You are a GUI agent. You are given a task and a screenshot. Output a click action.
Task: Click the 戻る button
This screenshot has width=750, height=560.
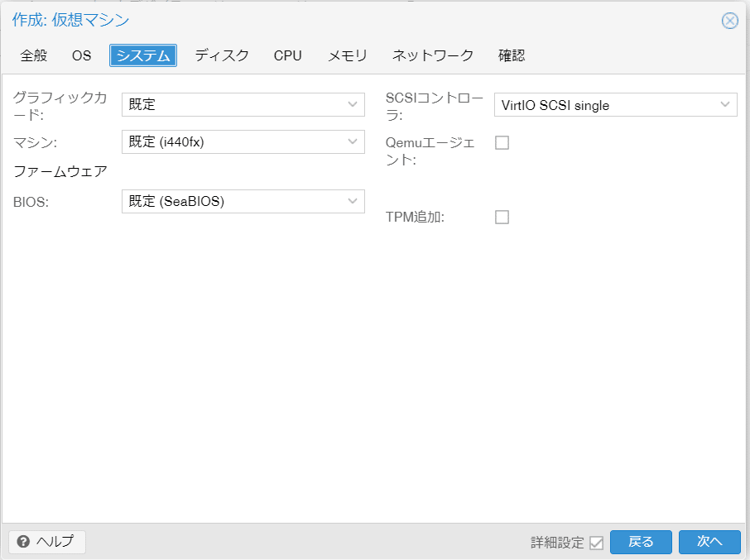[641, 542]
